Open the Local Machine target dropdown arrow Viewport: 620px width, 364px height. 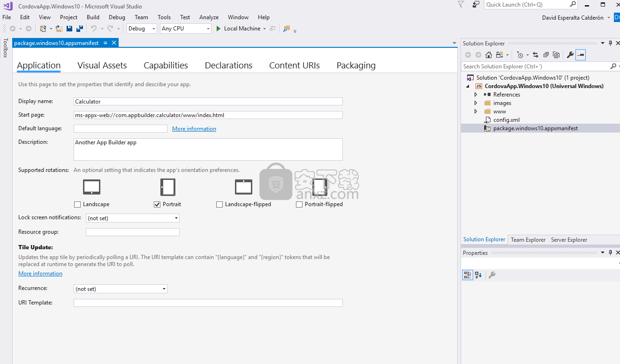(265, 29)
